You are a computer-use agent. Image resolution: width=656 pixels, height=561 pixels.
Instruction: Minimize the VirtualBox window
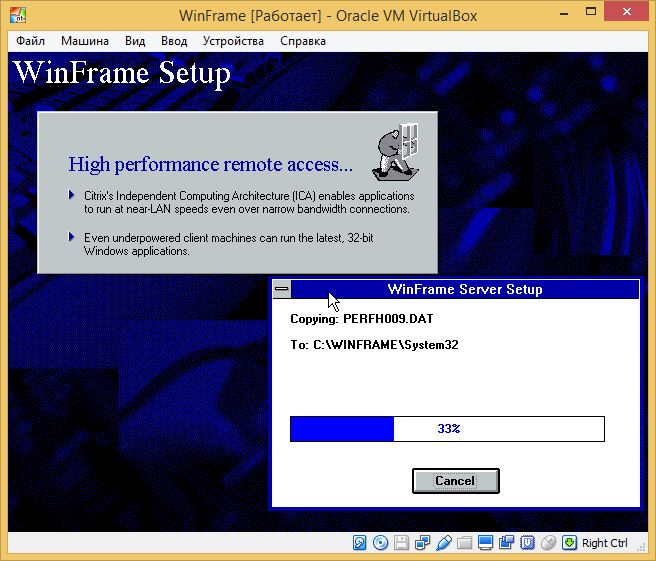(x=564, y=13)
